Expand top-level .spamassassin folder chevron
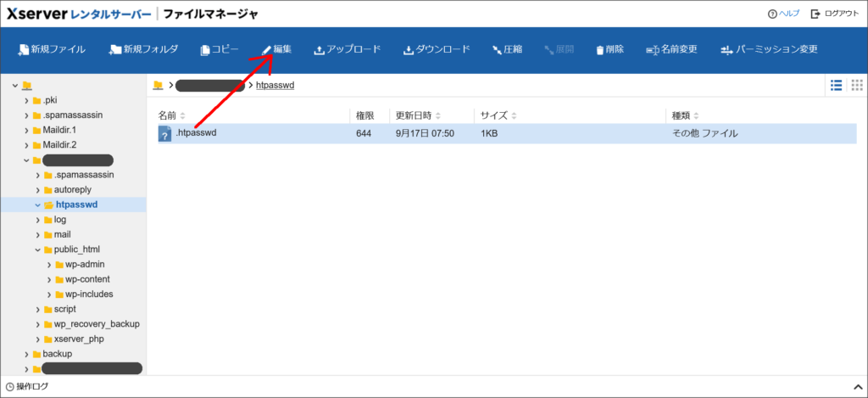Image resolution: width=868 pixels, height=398 pixels. click(26, 115)
